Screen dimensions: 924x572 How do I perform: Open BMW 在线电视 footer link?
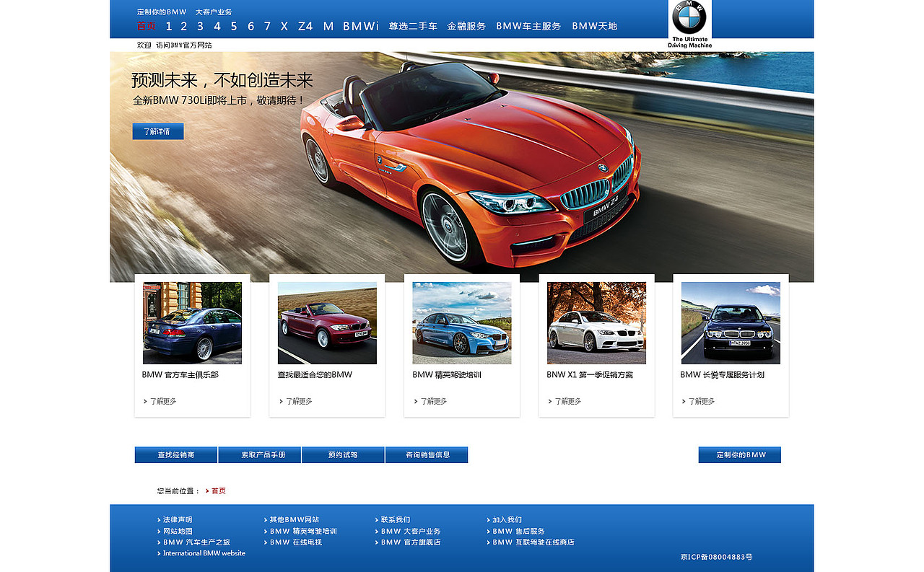click(x=296, y=542)
